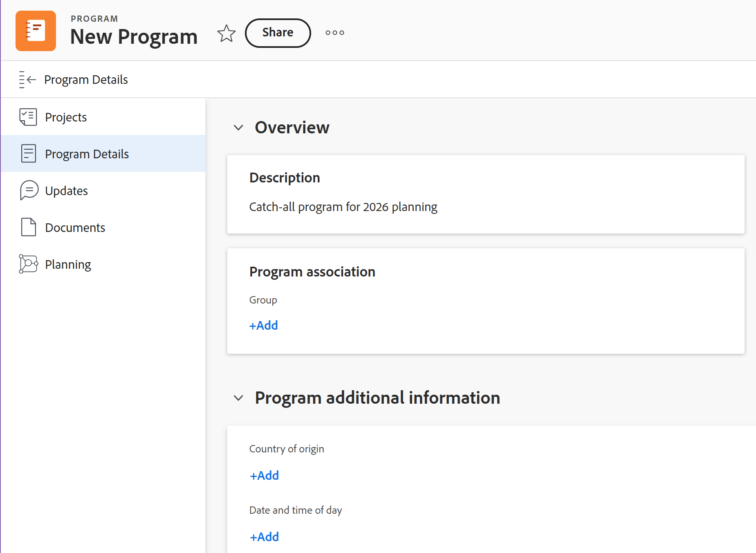Add a Country of origin value

(x=264, y=476)
